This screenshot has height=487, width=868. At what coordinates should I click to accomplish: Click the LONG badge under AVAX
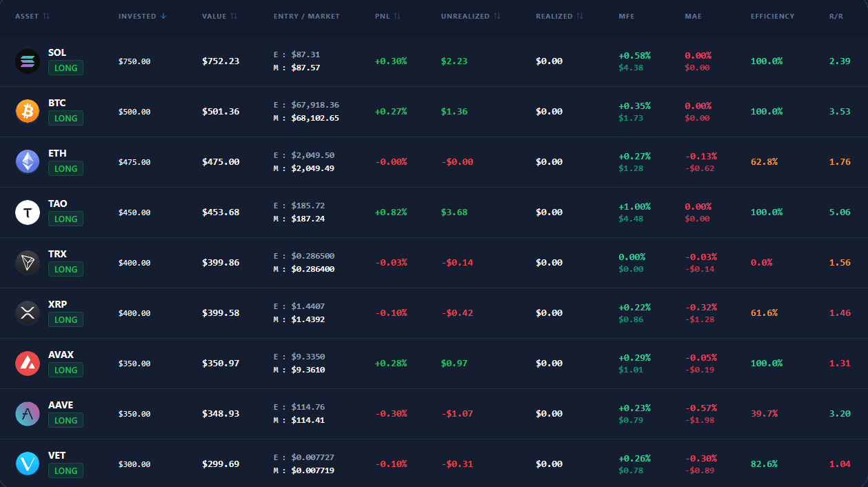(65, 370)
